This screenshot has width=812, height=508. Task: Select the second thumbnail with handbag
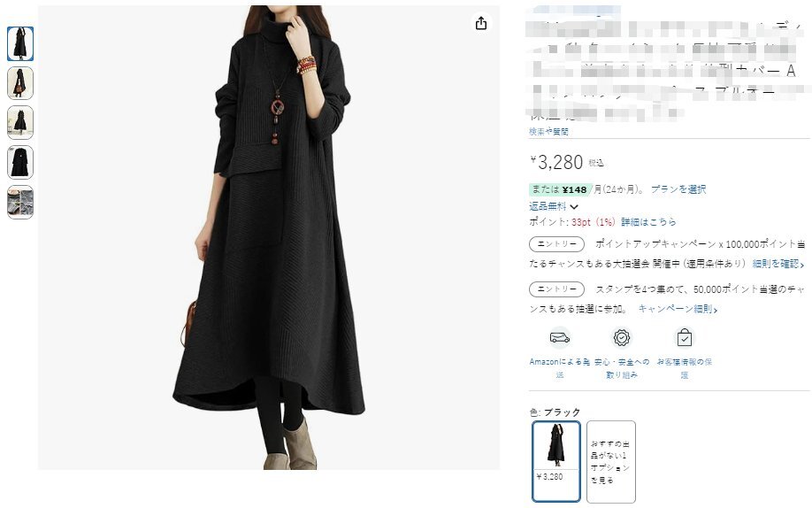(x=20, y=83)
